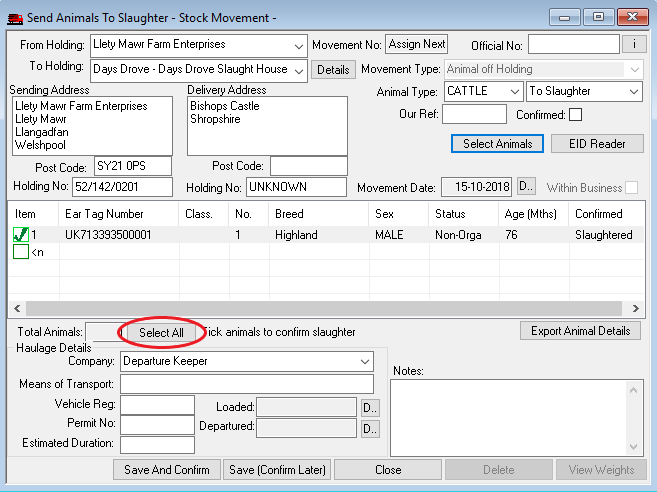Click the Confirmed column header
This screenshot has width=657, height=492.
(606, 214)
